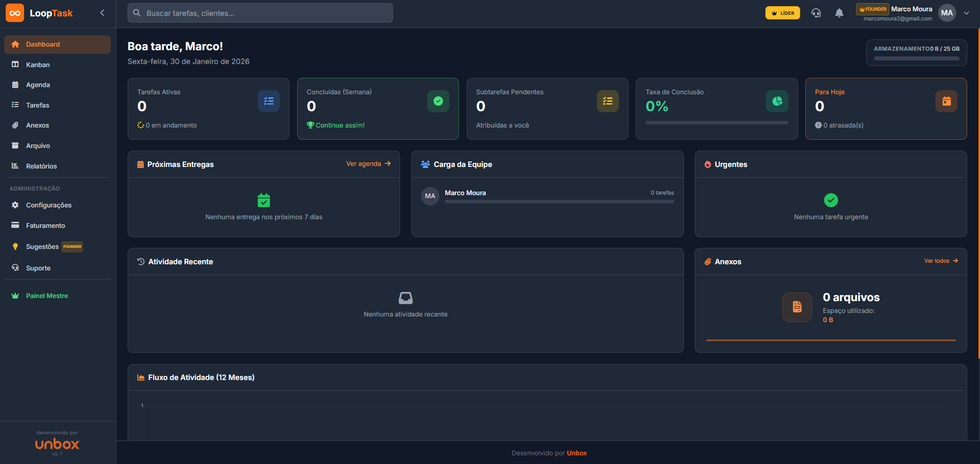Open the Painel Mestre crown icon
This screenshot has height=464, width=980.
(x=47, y=296)
